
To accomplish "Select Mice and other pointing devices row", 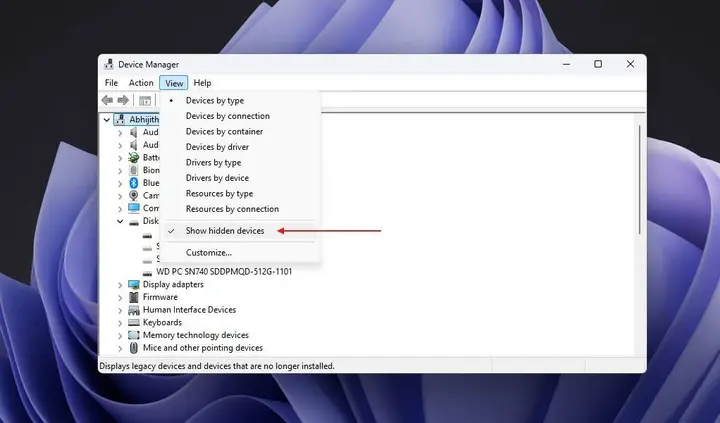I will pos(202,348).
